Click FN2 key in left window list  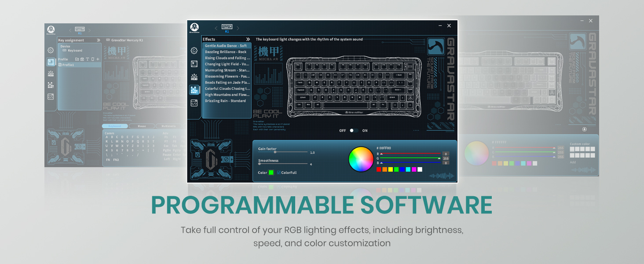pyautogui.click(x=116, y=160)
